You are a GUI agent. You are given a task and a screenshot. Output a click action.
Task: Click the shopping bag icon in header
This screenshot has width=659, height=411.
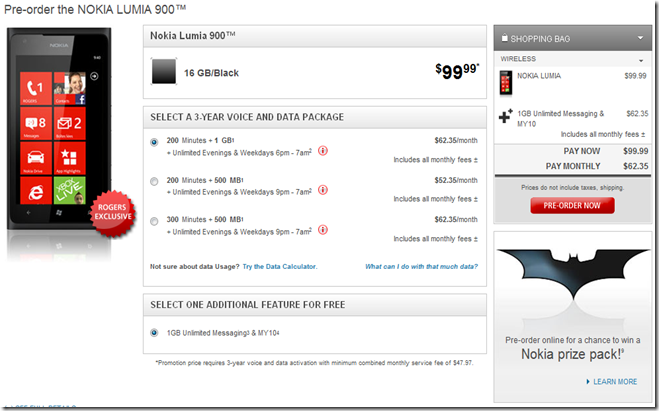click(x=505, y=39)
